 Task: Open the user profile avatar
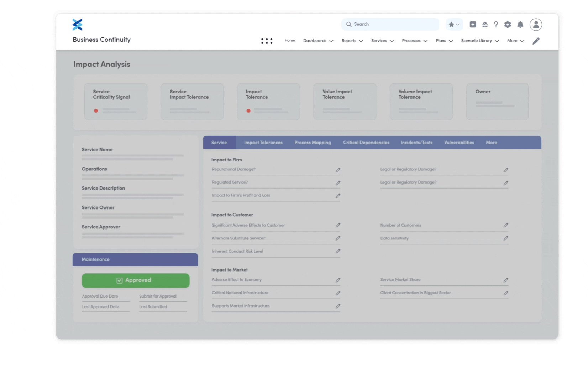pos(536,25)
